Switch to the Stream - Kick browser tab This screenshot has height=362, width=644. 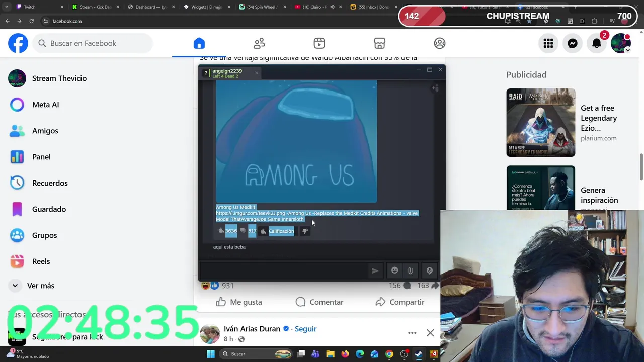[x=96, y=7]
